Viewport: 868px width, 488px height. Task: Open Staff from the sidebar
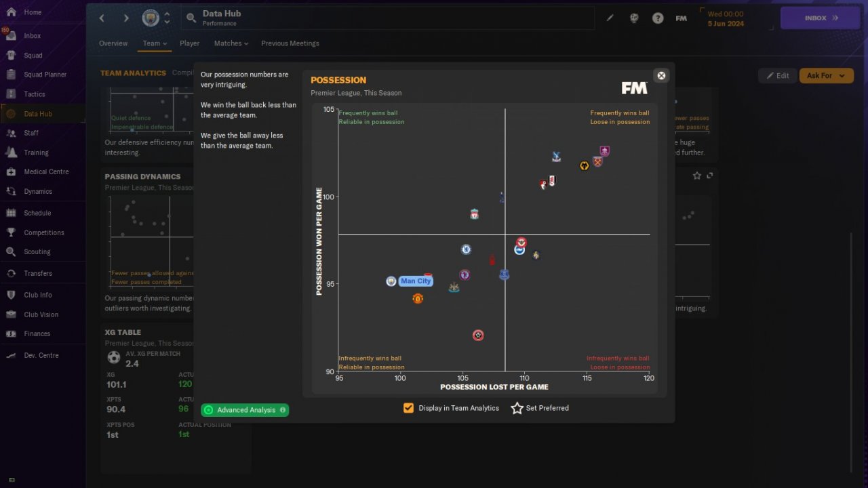coord(31,133)
